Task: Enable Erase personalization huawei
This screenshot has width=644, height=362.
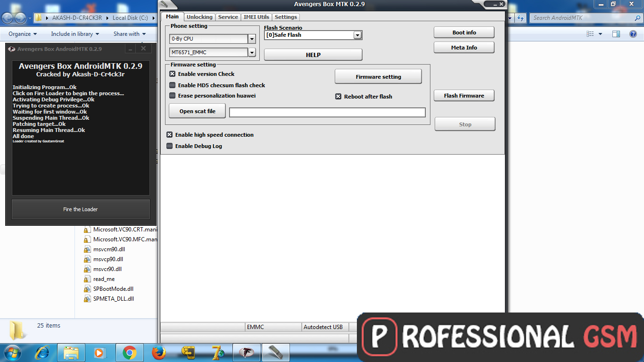Action: coord(173,96)
